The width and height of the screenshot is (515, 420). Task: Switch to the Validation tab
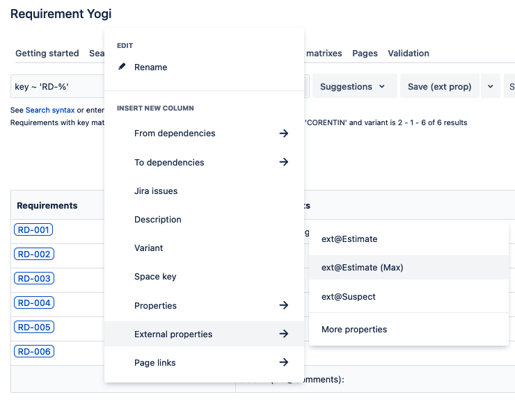click(x=409, y=54)
